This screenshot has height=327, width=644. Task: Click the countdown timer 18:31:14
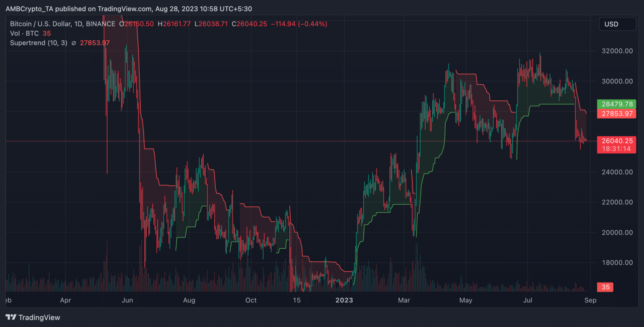tap(616, 147)
